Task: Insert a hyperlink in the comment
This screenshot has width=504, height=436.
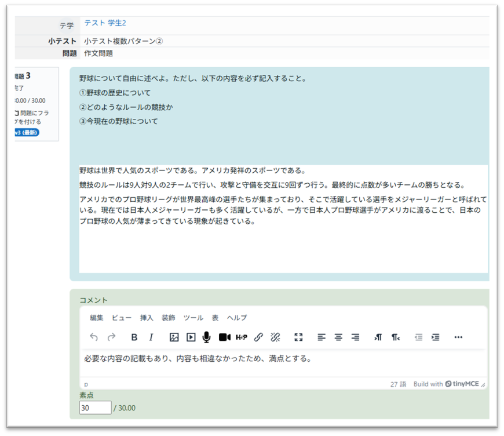Action: coord(258,337)
